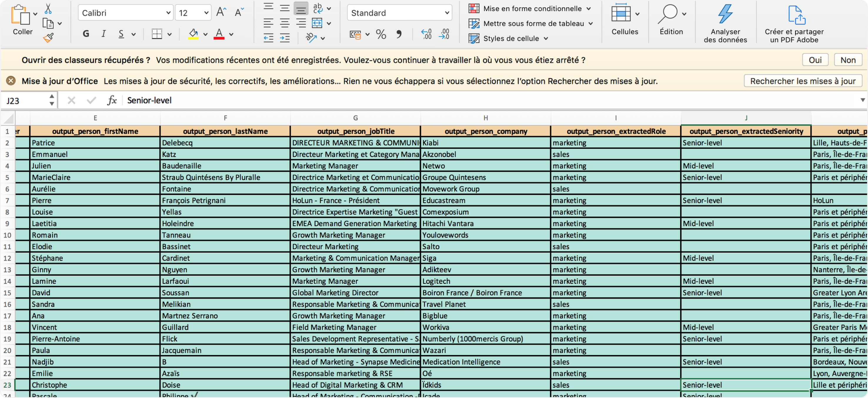The width and height of the screenshot is (868, 398).
Task: Expand paste options arrow beside Coller
Action: click(35, 14)
